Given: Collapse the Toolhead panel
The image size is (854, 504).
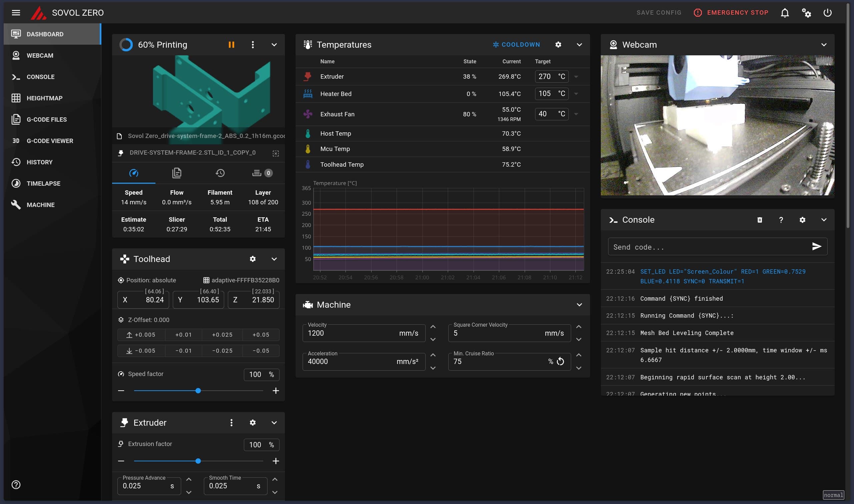Looking at the screenshot, I should click(274, 259).
